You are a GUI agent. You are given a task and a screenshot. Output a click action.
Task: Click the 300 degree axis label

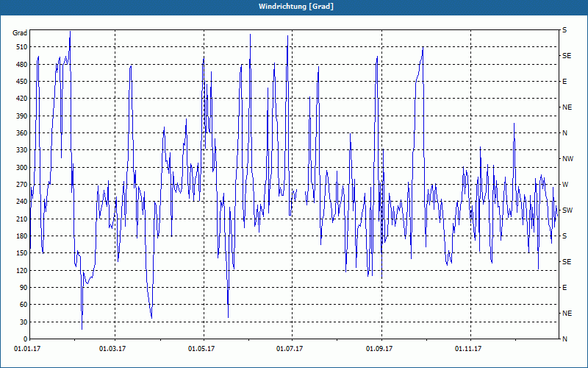click(x=22, y=168)
